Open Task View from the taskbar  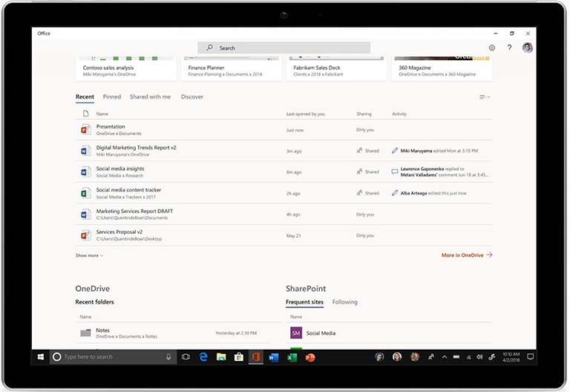pyautogui.click(x=186, y=357)
